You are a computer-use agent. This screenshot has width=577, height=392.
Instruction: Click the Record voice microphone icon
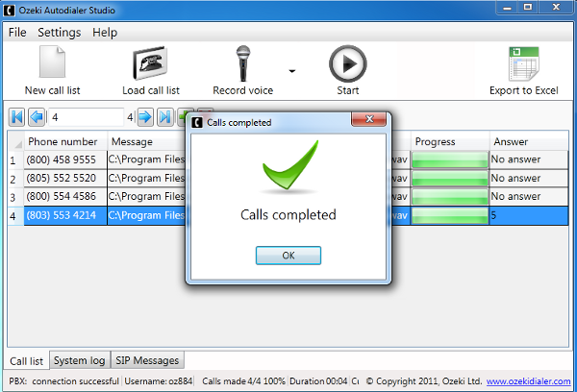coord(243,64)
